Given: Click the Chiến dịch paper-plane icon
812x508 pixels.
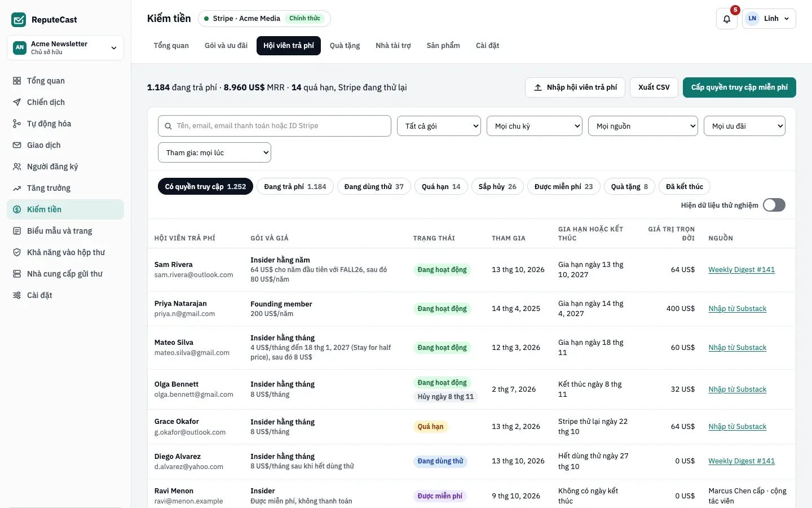Looking at the screenshot, I should coord(17,102).
